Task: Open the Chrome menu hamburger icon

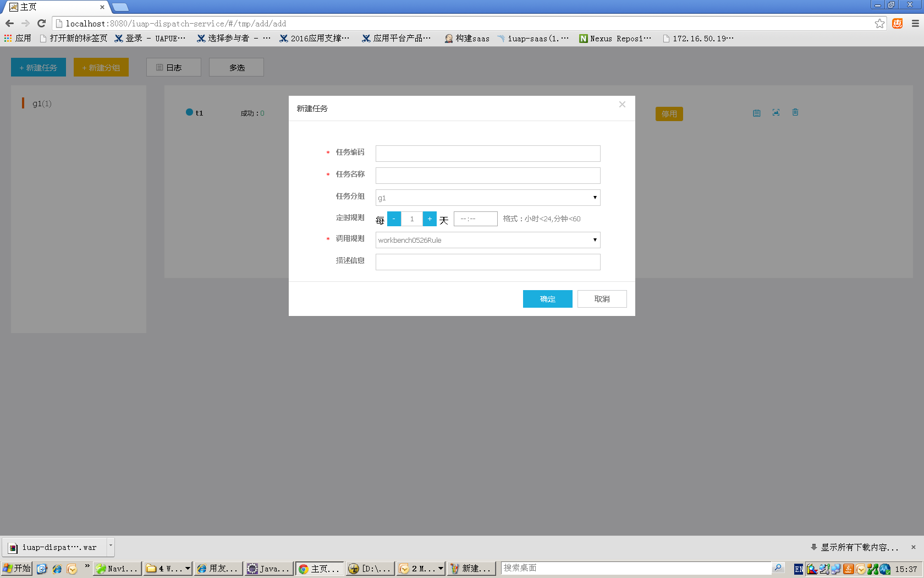Action: click(x=915, y=23)
